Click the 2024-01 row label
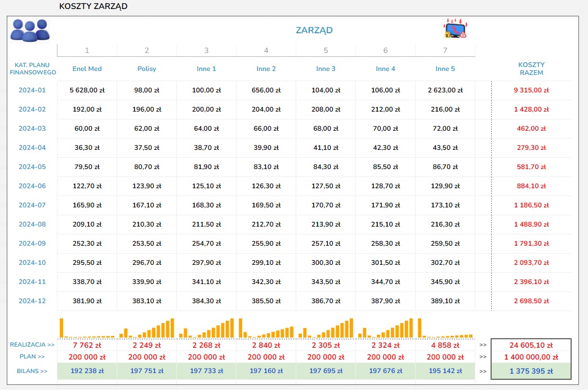 [32, 90]
